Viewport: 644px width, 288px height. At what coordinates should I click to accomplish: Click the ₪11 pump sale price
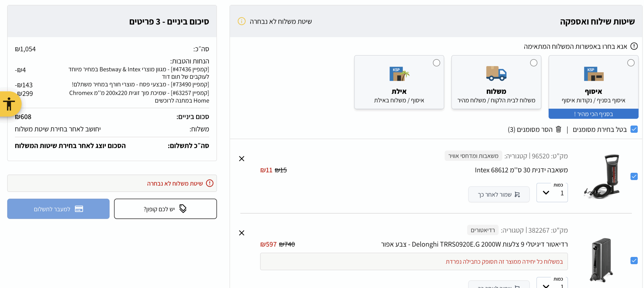point(266,170)
